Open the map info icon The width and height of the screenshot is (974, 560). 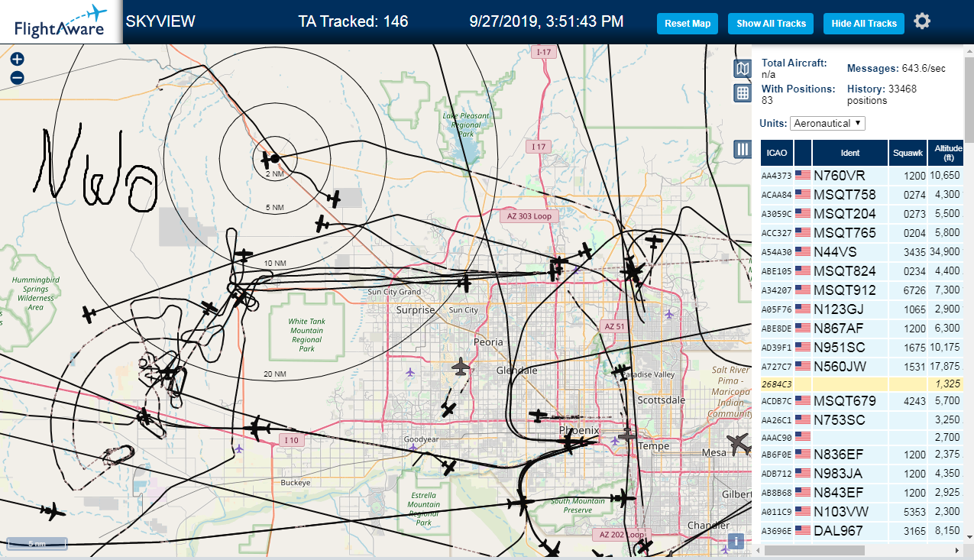point(736,542)
